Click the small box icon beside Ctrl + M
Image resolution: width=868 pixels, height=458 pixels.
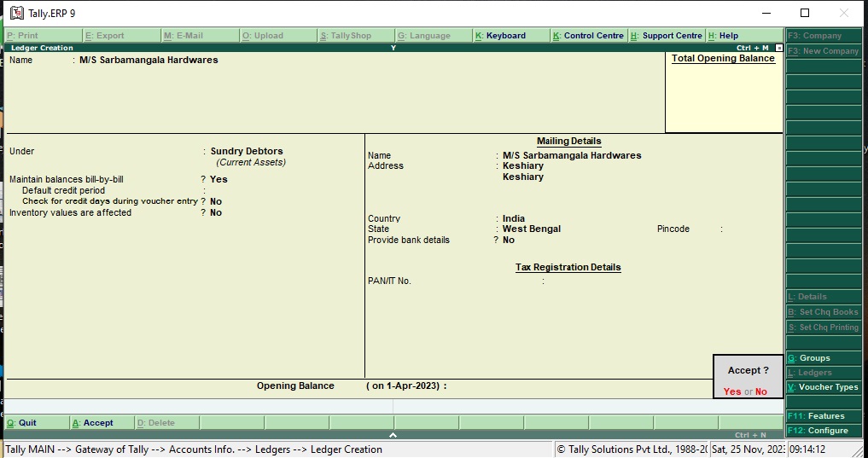[779, 48]
